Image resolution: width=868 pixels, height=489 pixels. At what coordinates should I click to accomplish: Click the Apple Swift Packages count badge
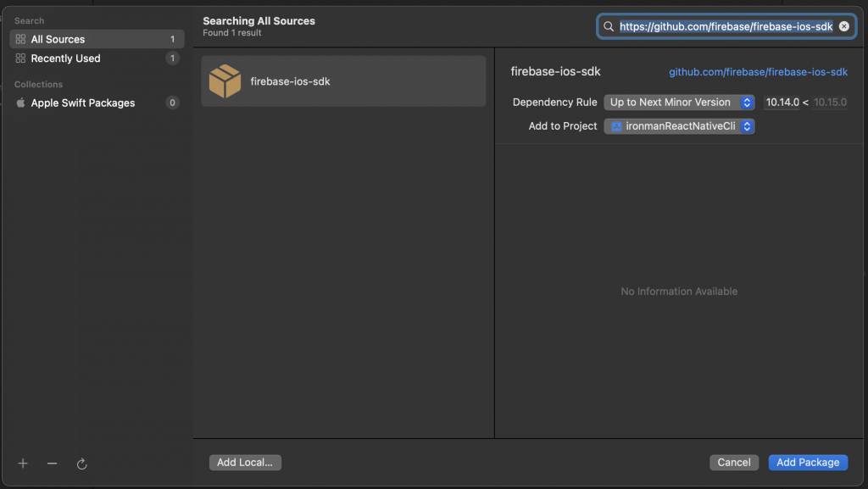coord(172,103)
